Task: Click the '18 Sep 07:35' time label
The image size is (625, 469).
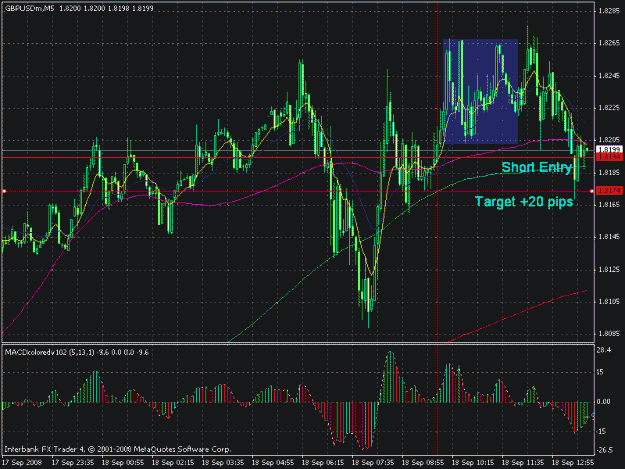Action: coord(373,463)
